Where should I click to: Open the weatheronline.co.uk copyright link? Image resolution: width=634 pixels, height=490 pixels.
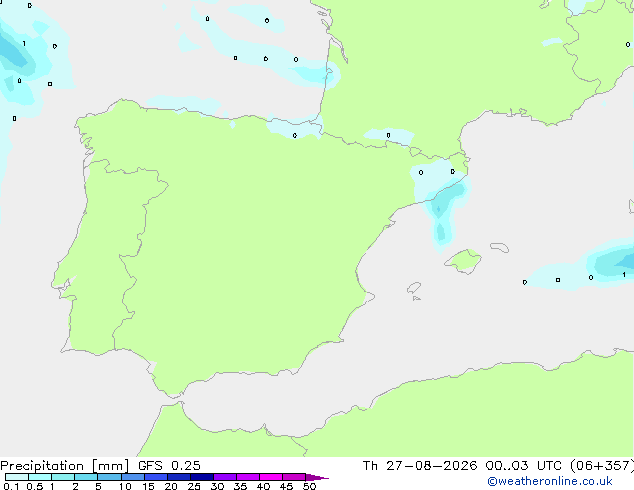550,481
